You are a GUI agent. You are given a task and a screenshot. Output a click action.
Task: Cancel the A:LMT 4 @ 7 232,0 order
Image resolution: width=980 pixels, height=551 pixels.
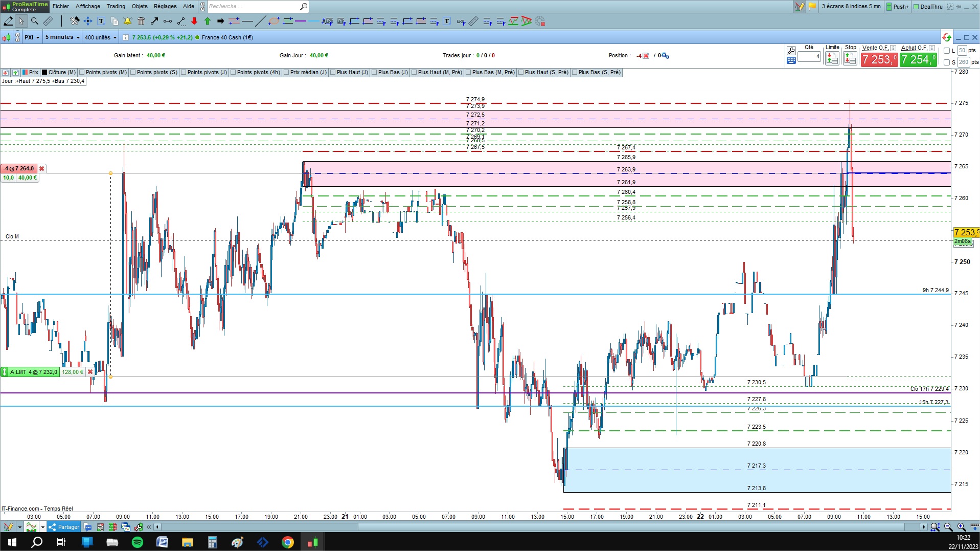tap(90, 372)
